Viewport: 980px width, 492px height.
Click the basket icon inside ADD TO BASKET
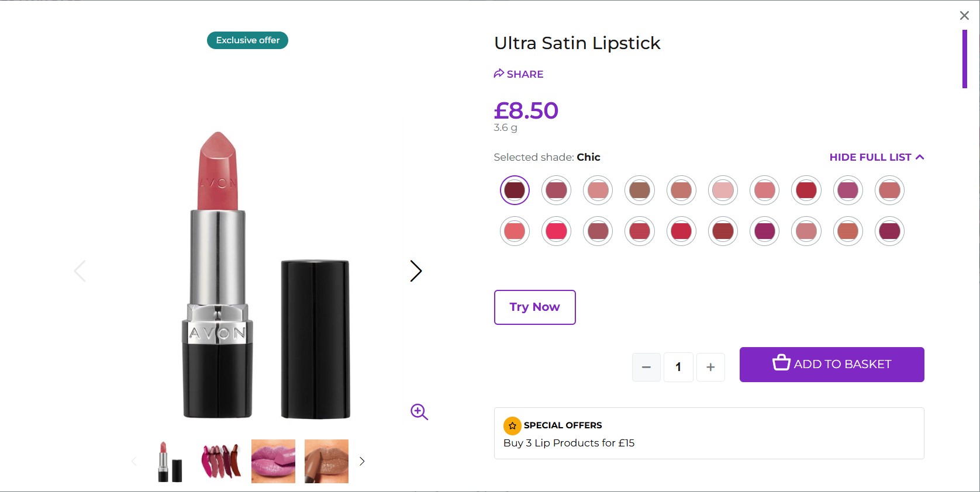779,363
